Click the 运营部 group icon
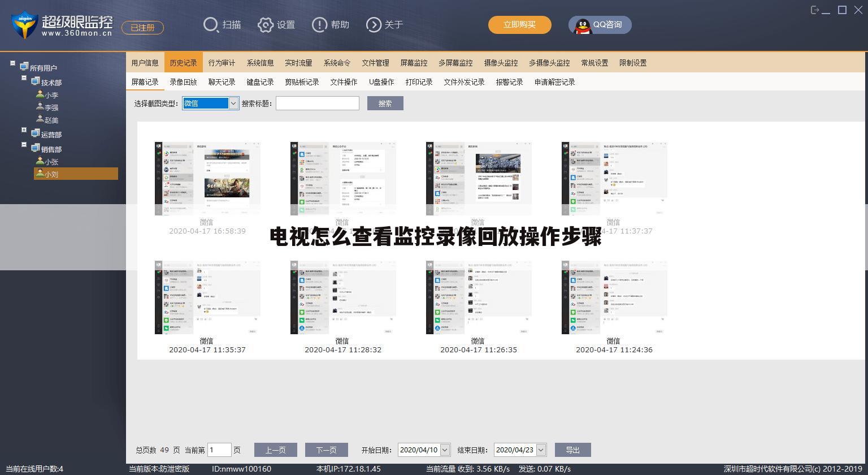 pos(35,133)
